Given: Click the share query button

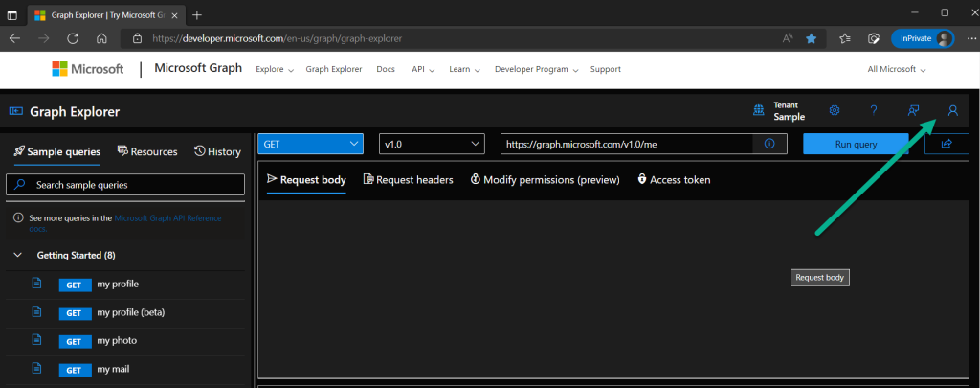Looking at the screenshot, I should point(947,144).
